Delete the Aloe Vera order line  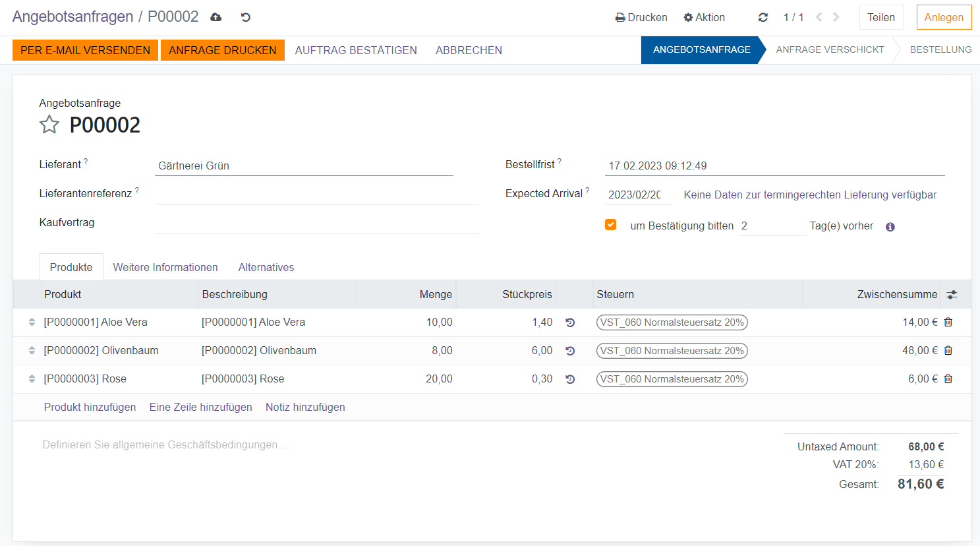[948, 322]
